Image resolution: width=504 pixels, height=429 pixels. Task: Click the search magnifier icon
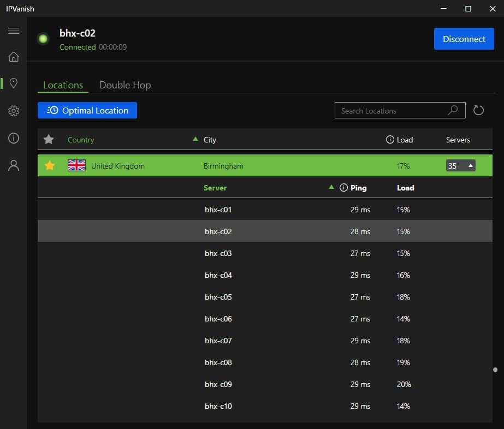pos(453,110)
